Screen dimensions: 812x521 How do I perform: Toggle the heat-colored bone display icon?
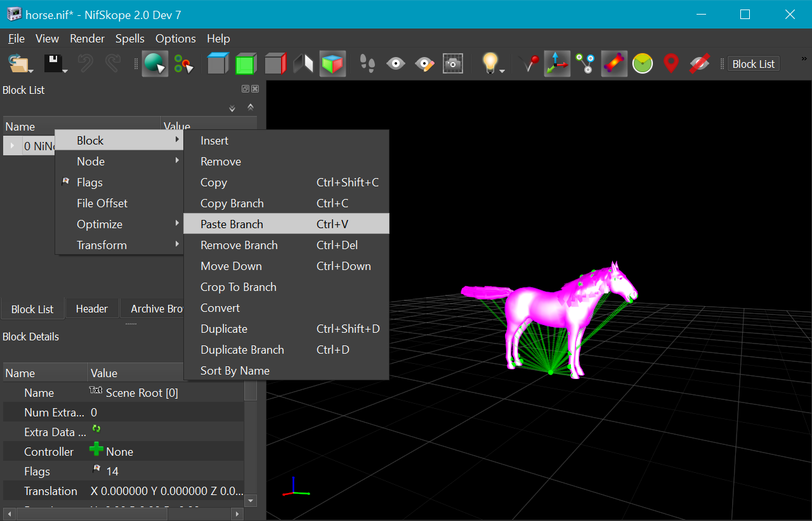click(x=614, y=63)
